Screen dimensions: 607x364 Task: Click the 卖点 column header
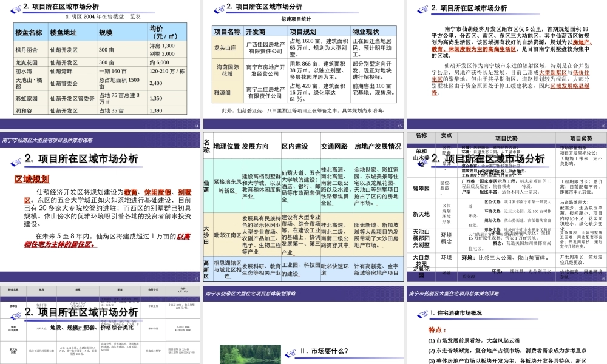coord(446,136)
